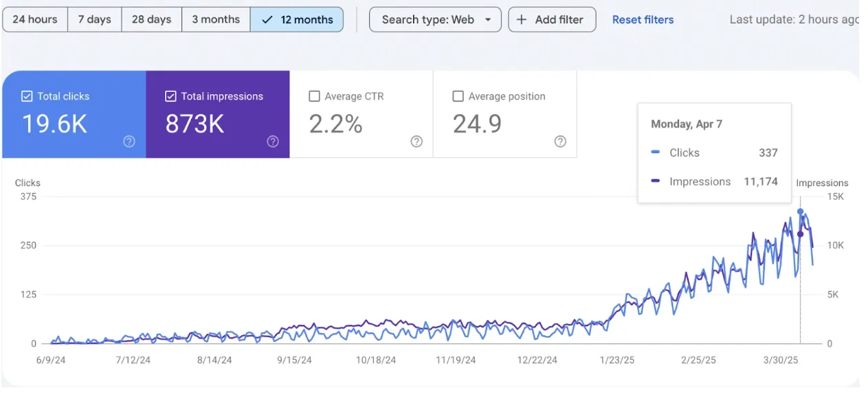Open the Search type: Web dropdown
The height and width of the screenshot is (397, 868).
pos(434,19)
